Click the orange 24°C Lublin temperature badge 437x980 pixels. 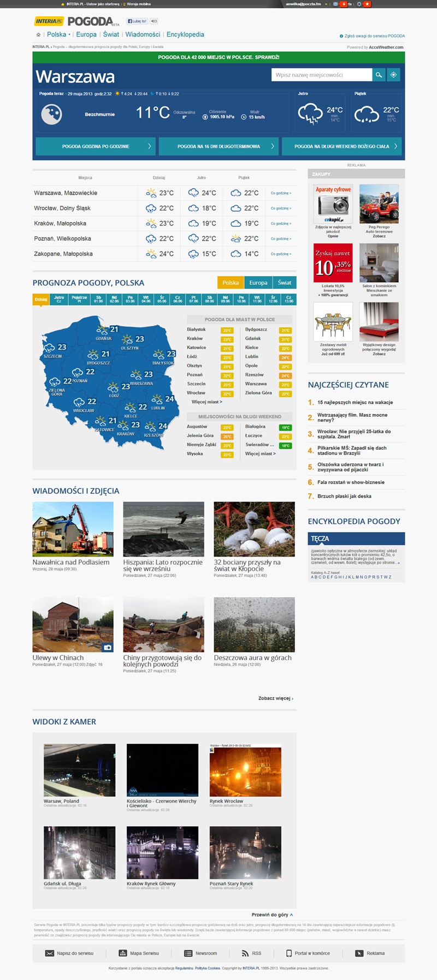click(286, 358)
